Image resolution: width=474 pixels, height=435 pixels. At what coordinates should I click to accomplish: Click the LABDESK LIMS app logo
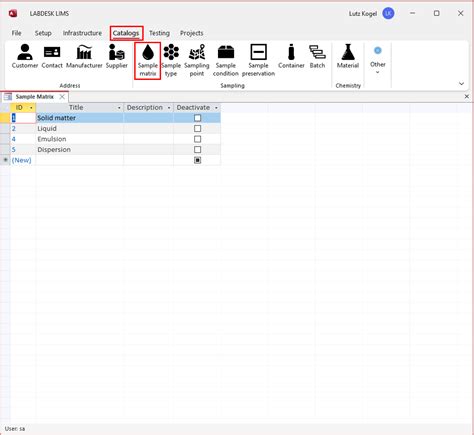click(x=13, y=14)
